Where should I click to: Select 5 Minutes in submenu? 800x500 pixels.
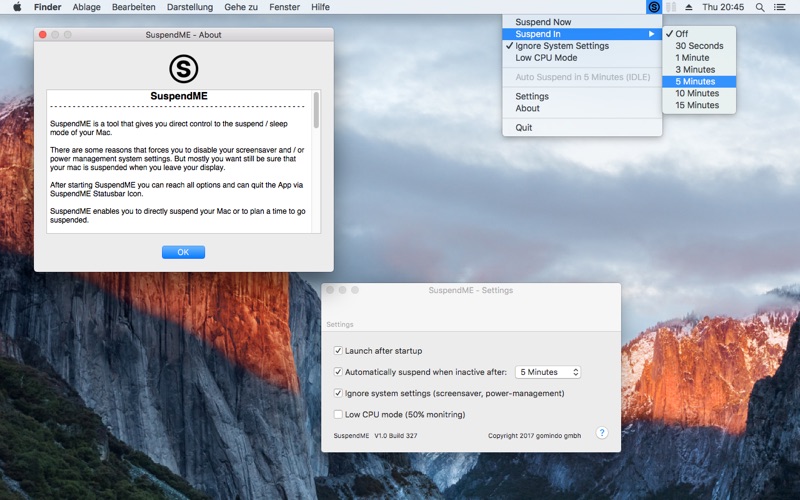tap(699, 81)
